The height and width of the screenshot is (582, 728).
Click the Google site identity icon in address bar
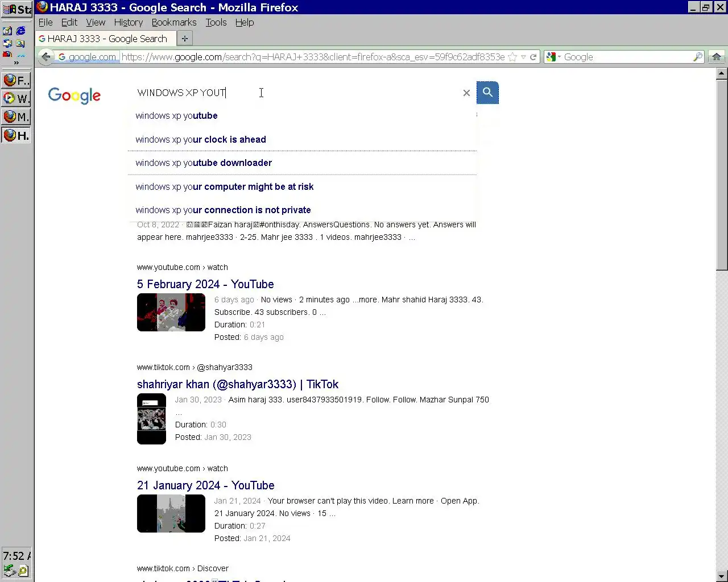point(62,57)
